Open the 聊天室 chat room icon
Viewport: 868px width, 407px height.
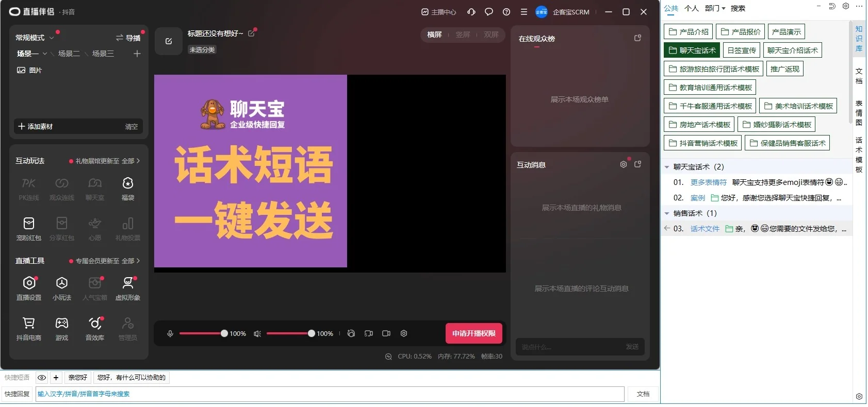[95, 189]
